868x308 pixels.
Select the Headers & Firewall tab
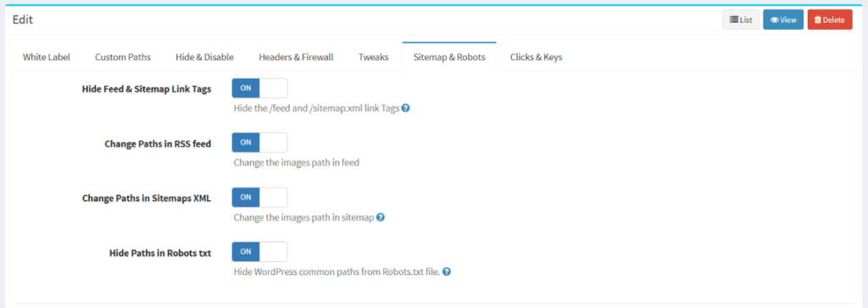click(296, 57)
